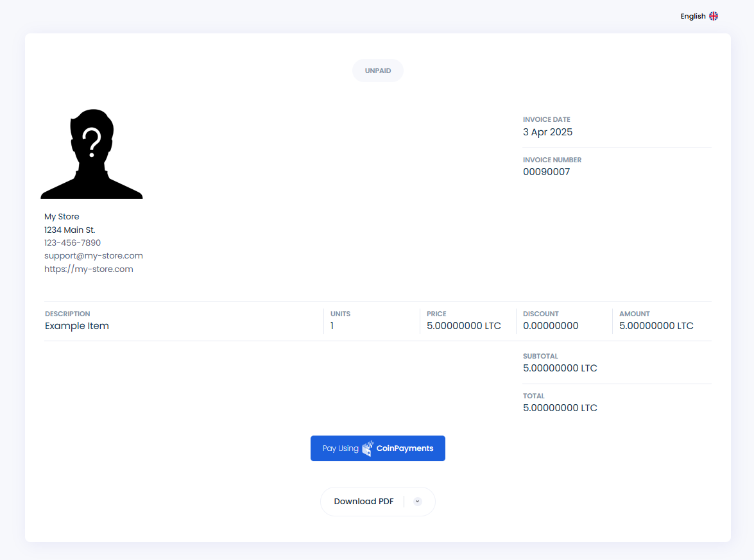The width and height of the screenshot is (754, 560).
Task: Click the silhouette logo with question mark
Action: 92,154
